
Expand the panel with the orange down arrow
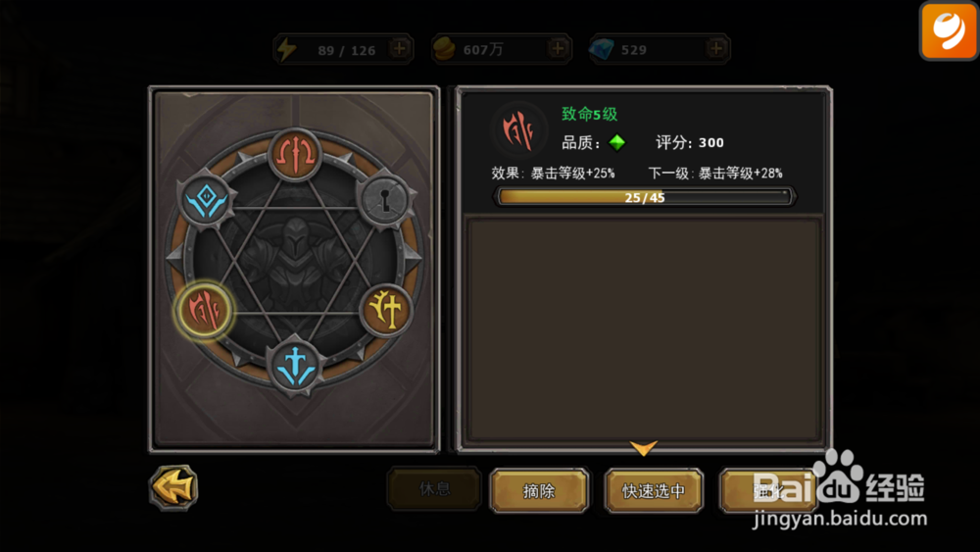point(643,447)
